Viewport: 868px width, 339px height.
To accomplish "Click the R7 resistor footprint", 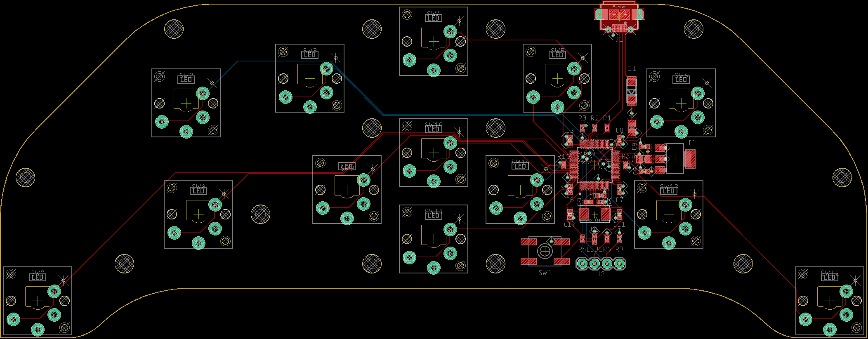I will [619, 238].
